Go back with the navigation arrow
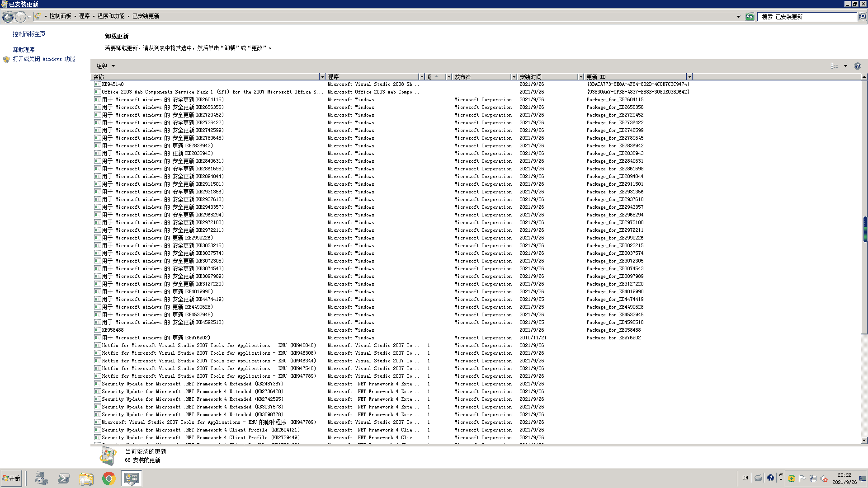The image size is (868, 488). pyautogui.click(x=8, y=17)
